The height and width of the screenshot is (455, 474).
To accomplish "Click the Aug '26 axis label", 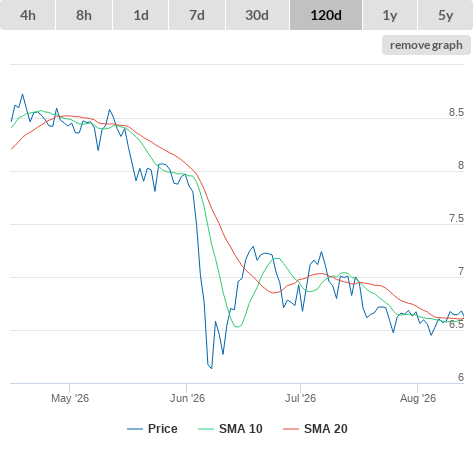I will (418, 398).
